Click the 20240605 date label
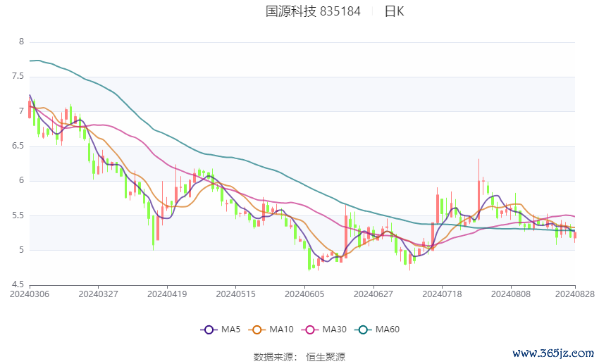This screenshot has height=364, width=599. point(304,294)
